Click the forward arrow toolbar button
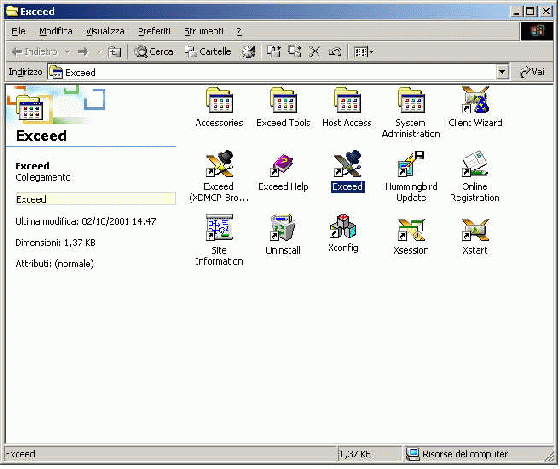This screenshot has height=469, width=560. pos(82,52)
